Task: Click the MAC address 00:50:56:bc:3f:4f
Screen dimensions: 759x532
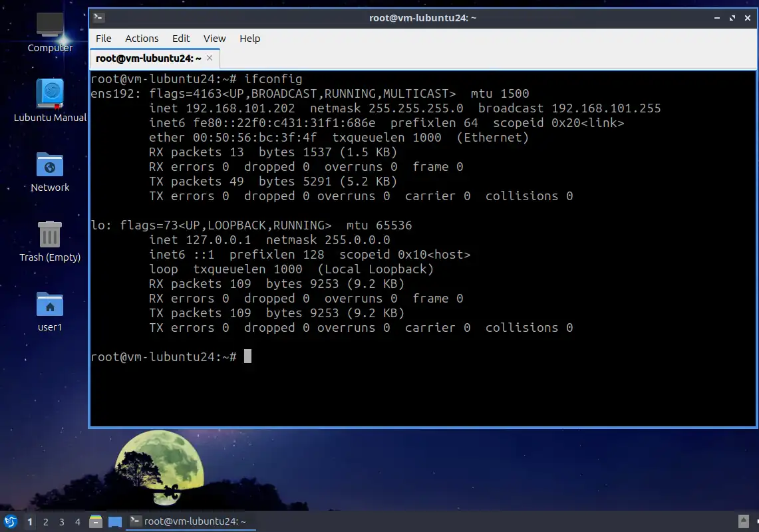Action: click(255, 138)
